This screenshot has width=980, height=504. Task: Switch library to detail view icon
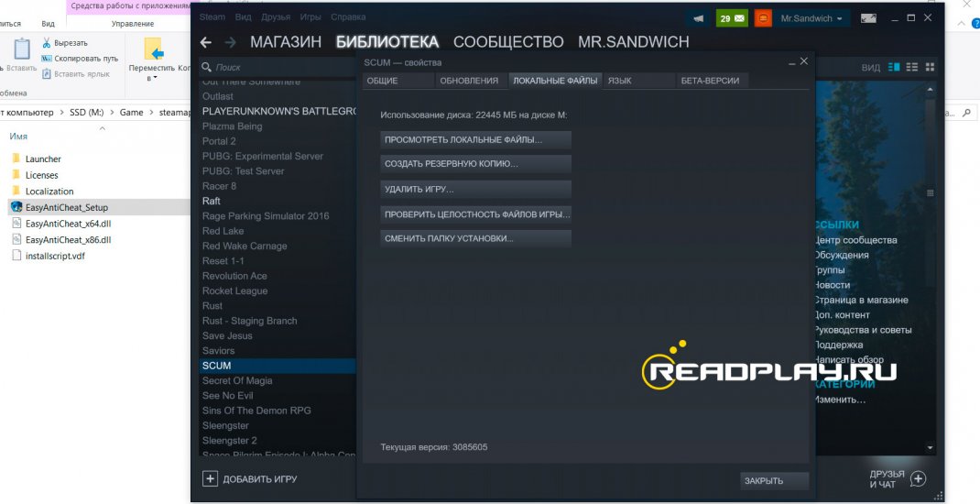[x=895, y=67]
